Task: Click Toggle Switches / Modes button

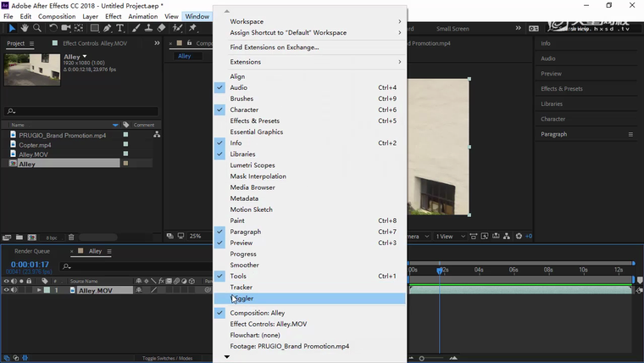Action: coord(166,359)
